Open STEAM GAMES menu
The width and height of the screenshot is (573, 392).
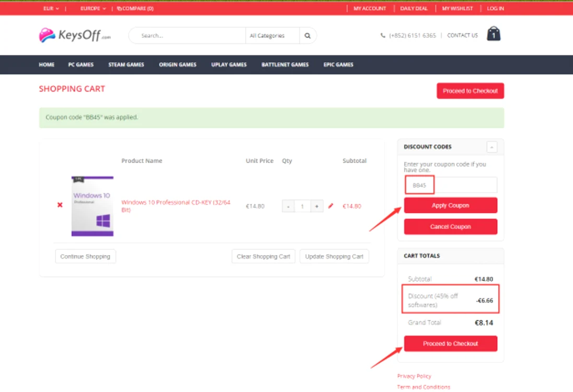(x=126, y=65)
